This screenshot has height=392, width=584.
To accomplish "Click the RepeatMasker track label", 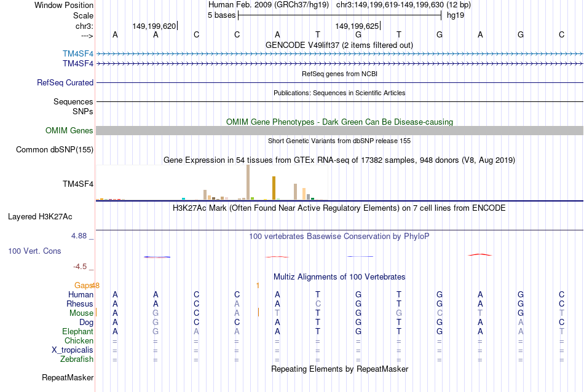I will (x=68, y=377).
